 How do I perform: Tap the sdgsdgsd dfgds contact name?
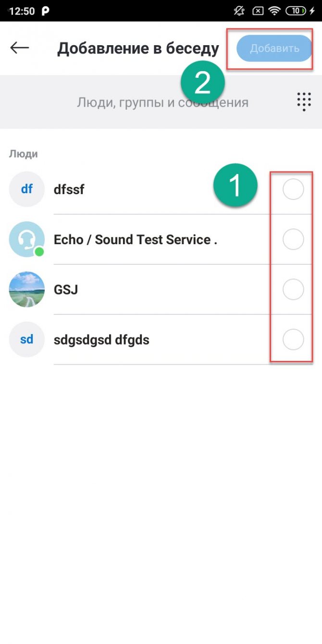pyautogui.click(x=101, y=340)
